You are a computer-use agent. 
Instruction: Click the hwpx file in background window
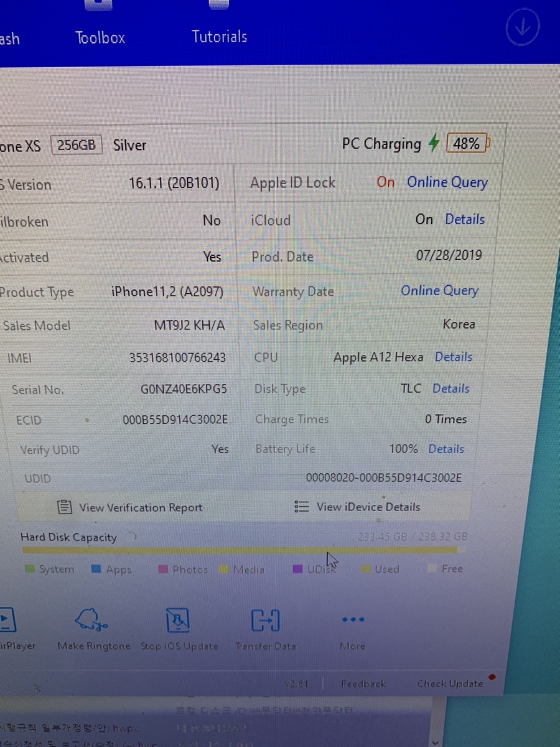(x=70, y=728)
